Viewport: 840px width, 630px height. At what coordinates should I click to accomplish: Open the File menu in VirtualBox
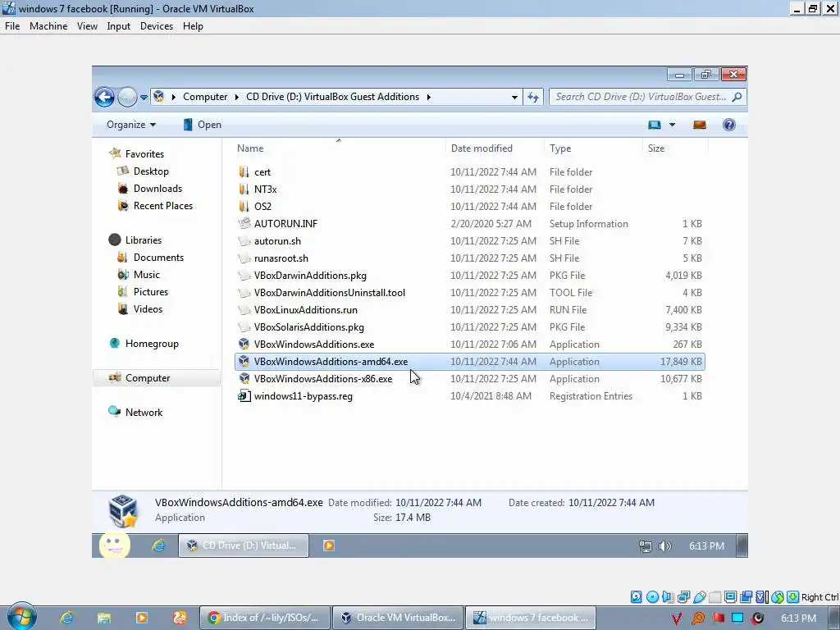[x=12, y=26]
